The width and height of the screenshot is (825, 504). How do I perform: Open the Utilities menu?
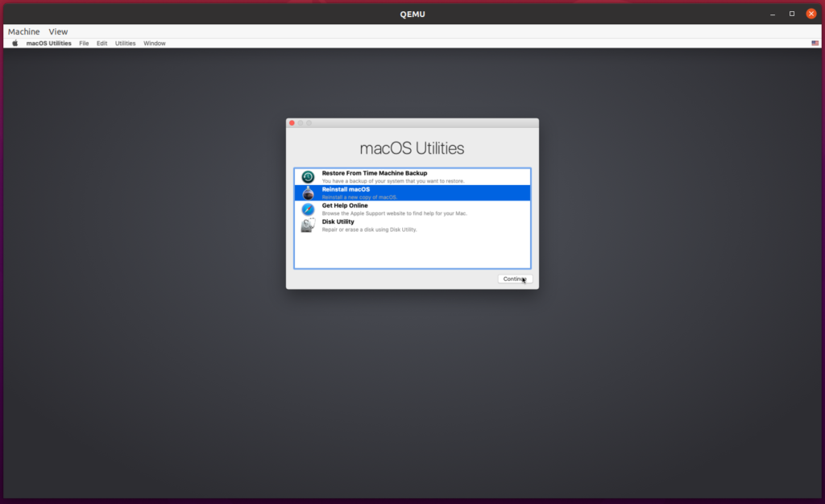(x=125, y=43)
